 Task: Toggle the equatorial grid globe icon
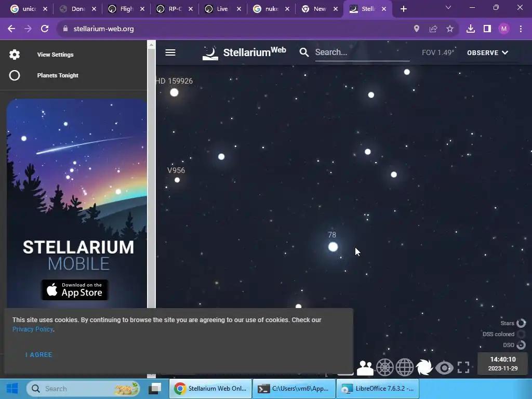click(x=404, y=367)
